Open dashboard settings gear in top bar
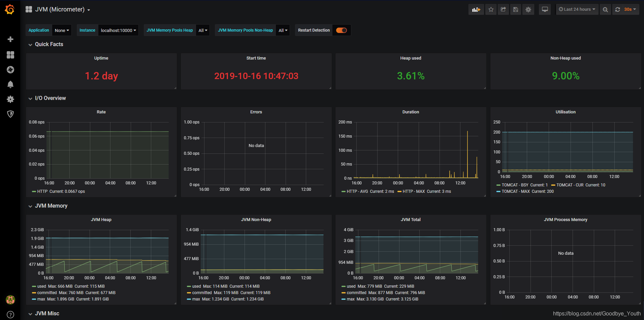This screenshot has height=320, width=644. (528, 9)
